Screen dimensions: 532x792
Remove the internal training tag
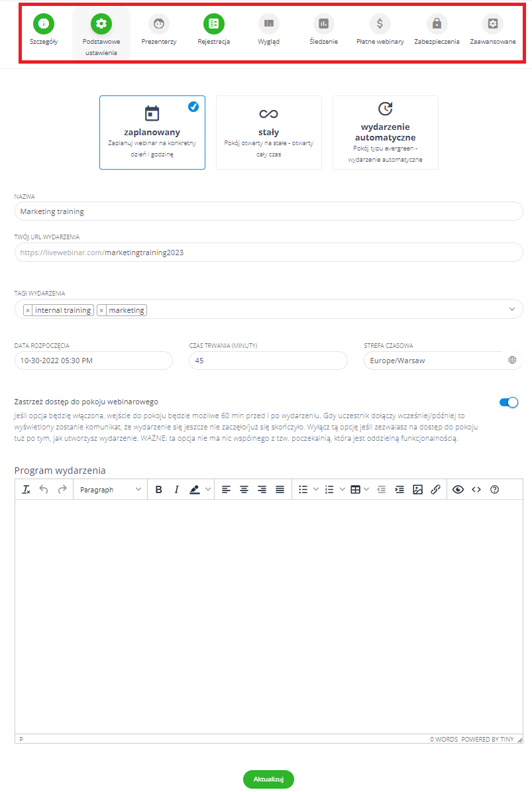click(28, 310)
